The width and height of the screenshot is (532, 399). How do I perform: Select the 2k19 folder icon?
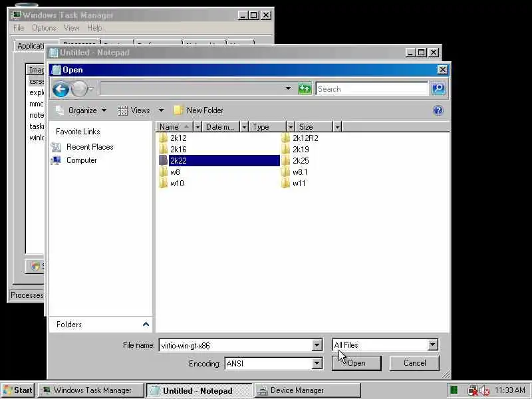tap(286, 149)
